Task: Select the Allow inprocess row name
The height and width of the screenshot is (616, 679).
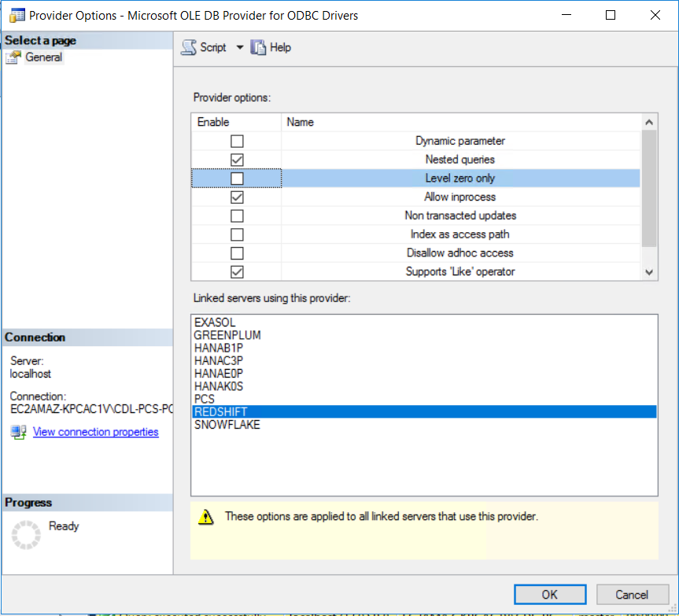Action: click(x=460, y=197)
